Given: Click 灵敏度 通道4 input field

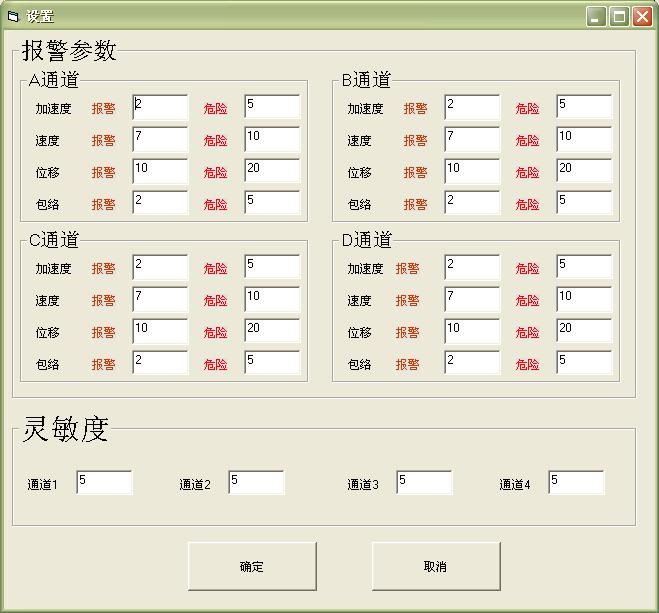Looking at the screenshot, I should point(576,484).
